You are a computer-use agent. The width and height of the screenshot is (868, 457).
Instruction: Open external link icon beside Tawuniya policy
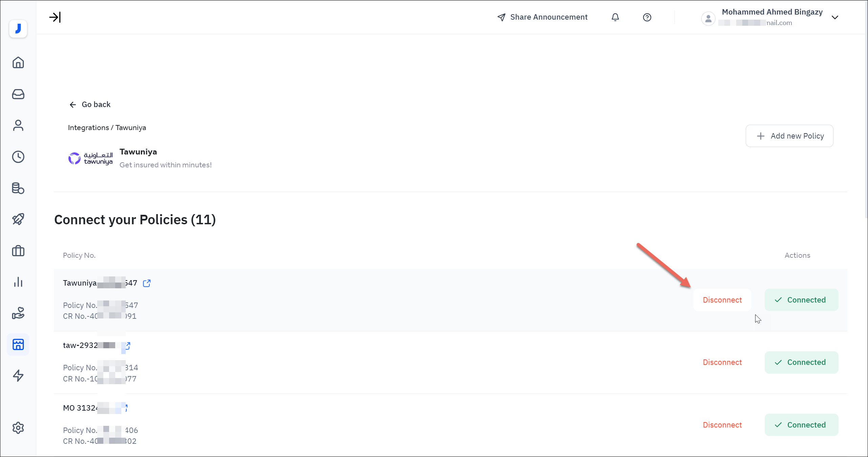pyautogui.click(x=147, y=283)
